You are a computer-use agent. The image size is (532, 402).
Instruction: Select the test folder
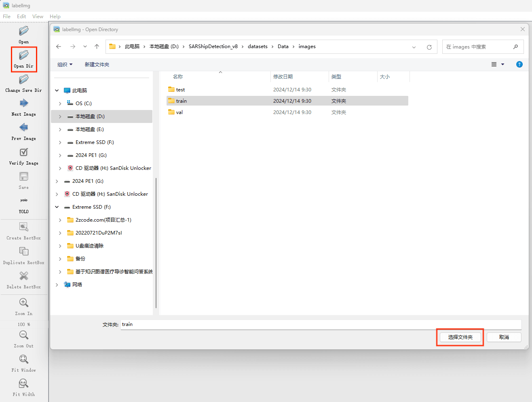coord(287,90)
